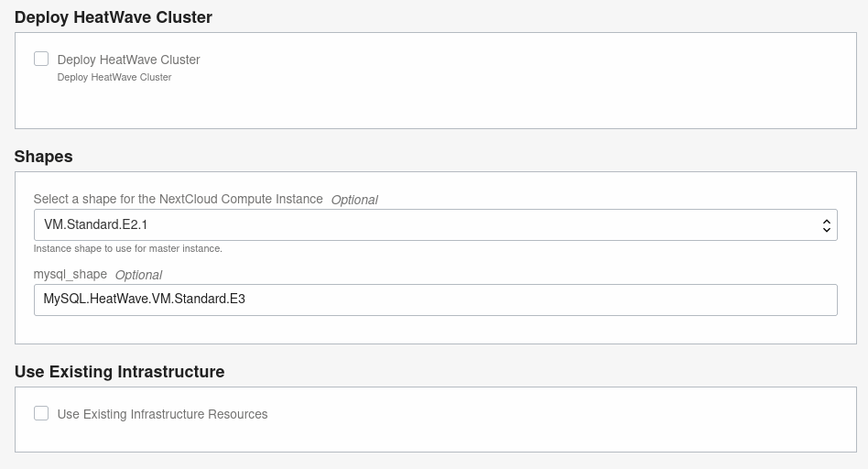
Task: Click 'Optional' beside the NextCloud shape label
Action: coord(354,200)
